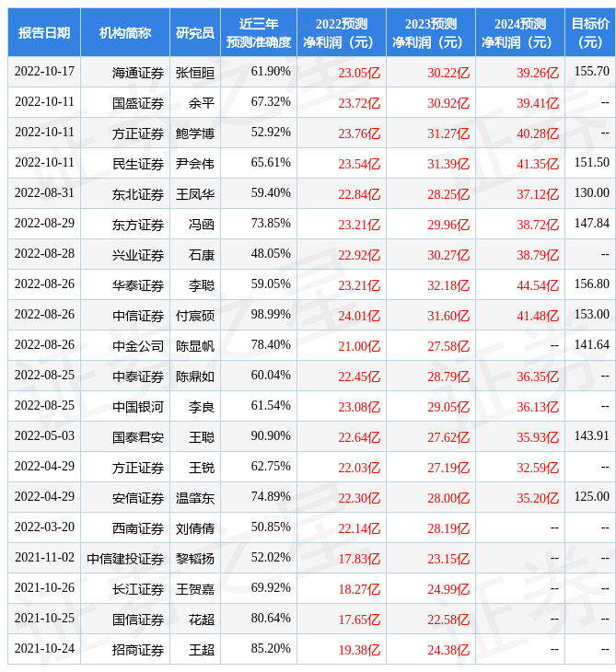This screenshot has height=672, width=616.
Task: Click date 2022-05-03
Action: coord(44,436)
